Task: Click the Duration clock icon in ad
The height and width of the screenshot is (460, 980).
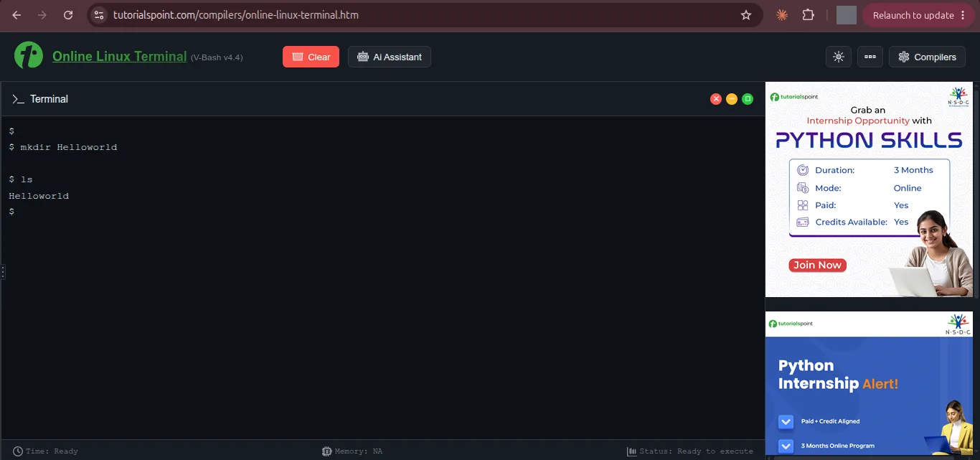Action: coord(803,170)
